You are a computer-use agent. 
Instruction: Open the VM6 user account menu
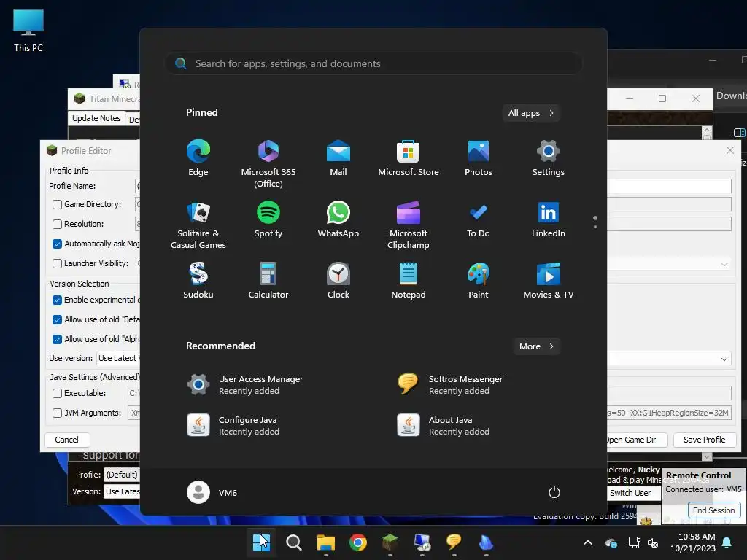pos(212,492)
